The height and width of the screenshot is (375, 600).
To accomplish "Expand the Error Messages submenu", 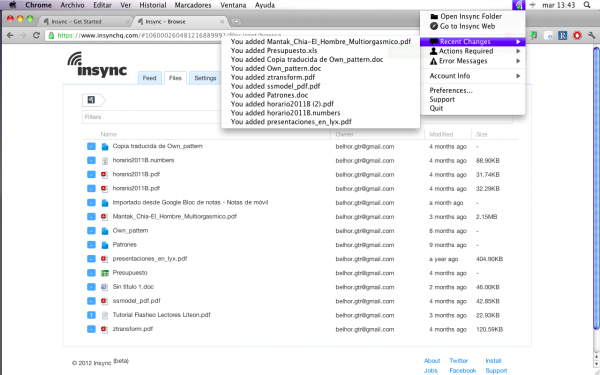I will 473,61.
